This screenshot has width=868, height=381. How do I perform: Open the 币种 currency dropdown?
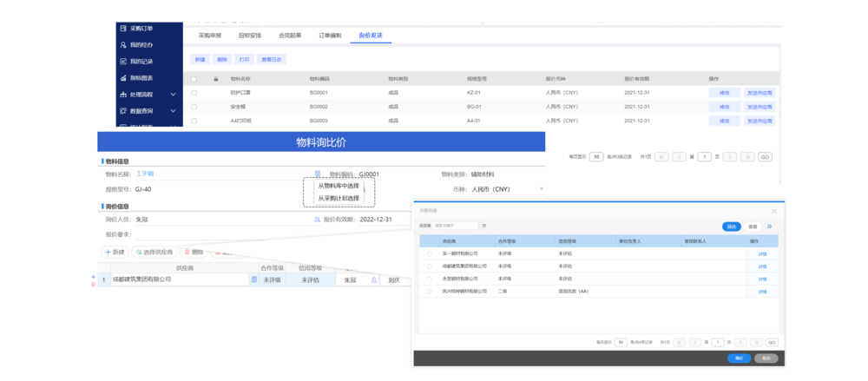click(x=542, y=189)
